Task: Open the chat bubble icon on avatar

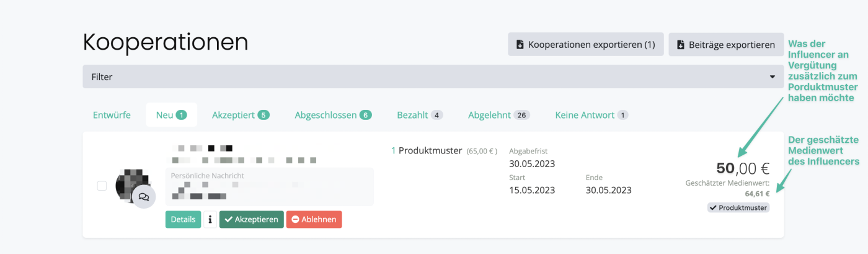Action: 144,197
